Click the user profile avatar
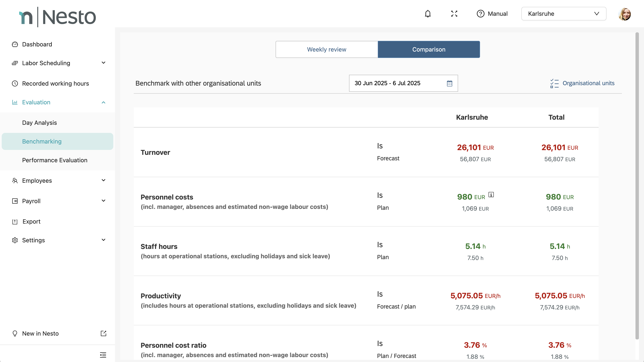Screen dimensions: 644x362 [624, 14]
